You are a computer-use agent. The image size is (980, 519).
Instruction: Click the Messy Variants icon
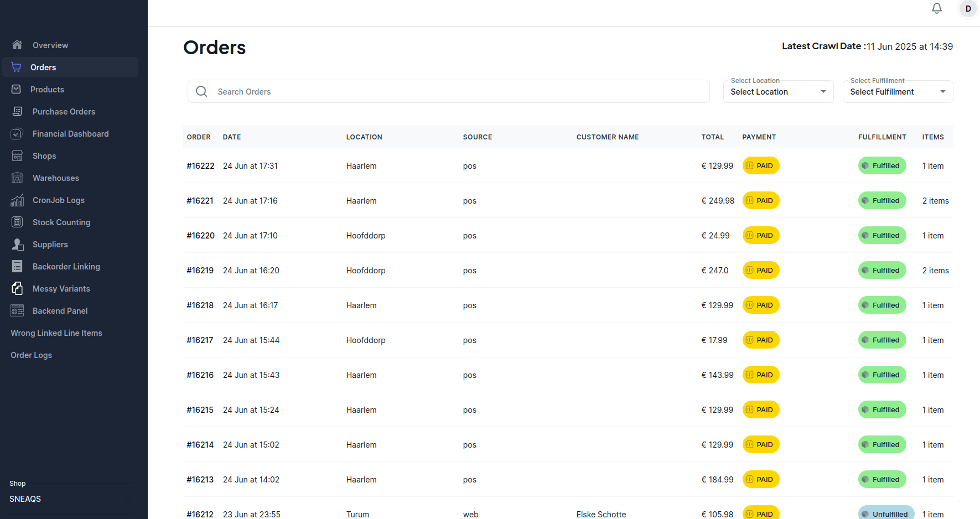click(x=17, y=288)
